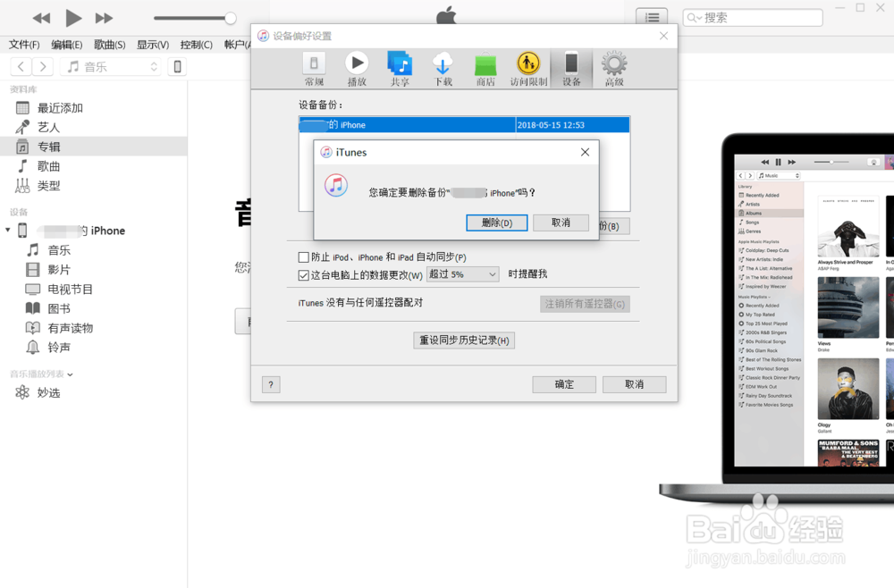Open the 控制 (Control) menu

[x=198, y=44]
